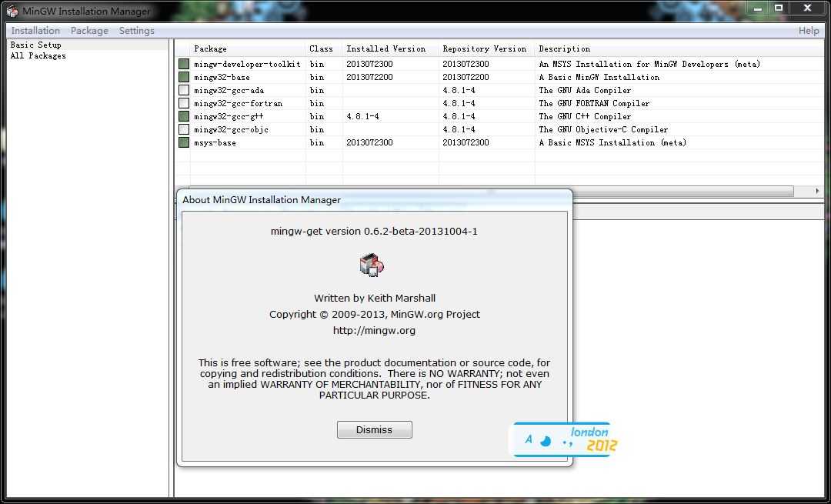Image resolution: width=831 pixels, height=504 pixels.
Task: Open the Help menu
Action: point(809,31)
